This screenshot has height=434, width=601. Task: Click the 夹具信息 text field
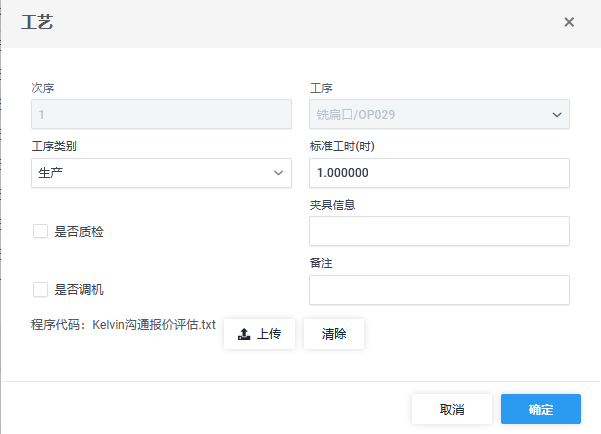(439, 231)
